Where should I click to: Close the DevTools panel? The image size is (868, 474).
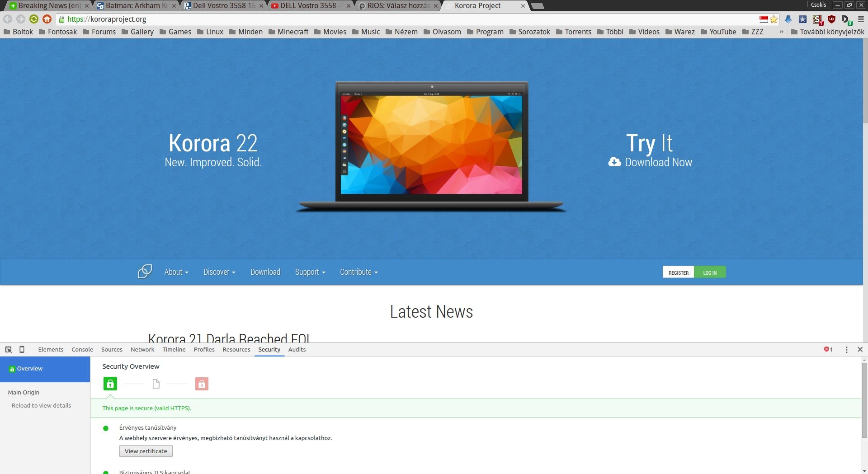coord(860,349)
